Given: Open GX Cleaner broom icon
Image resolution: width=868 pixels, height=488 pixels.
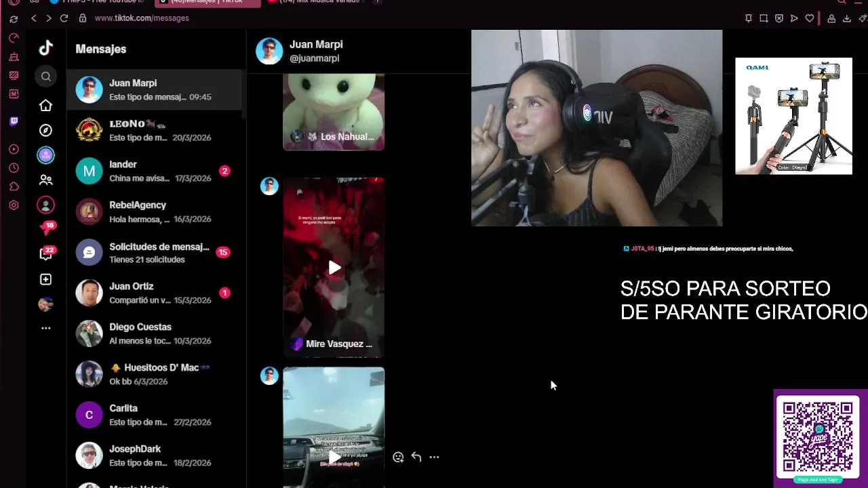Looking at the screenshot, I should (14, 57).
